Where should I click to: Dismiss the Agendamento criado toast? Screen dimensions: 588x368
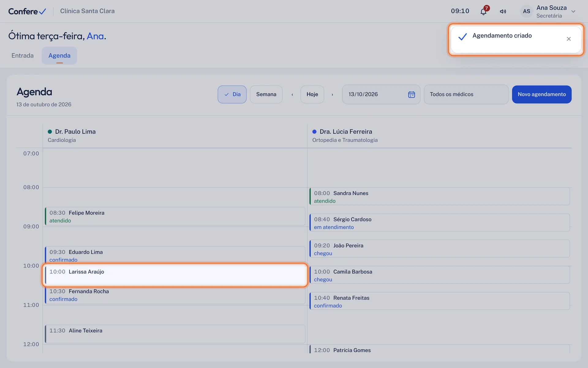point(569,39)
